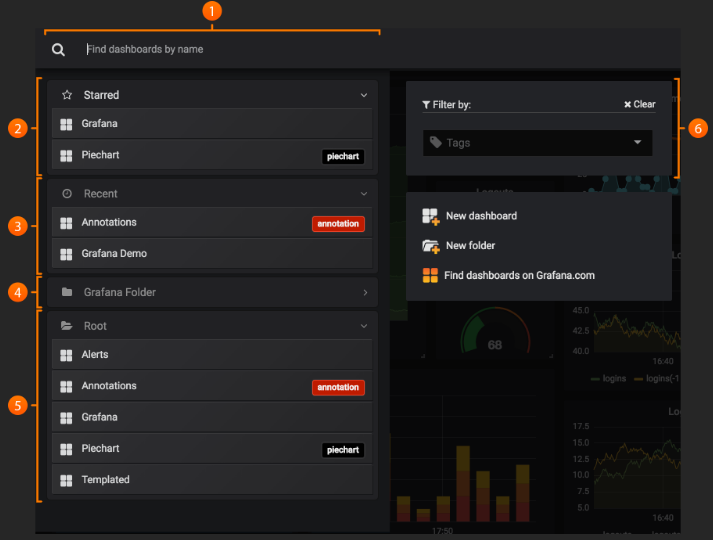Open the Templated dashboard
Image resolution: width=713 pixels, height=540 pixels.
[x=105, y=480]
